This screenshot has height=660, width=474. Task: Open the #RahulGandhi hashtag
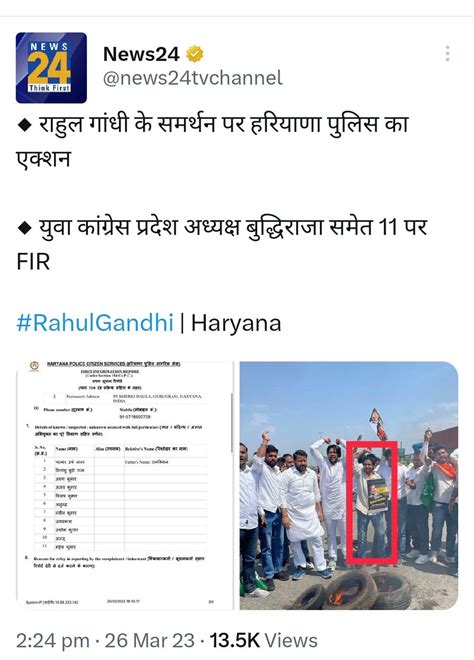tap(95, 323)
